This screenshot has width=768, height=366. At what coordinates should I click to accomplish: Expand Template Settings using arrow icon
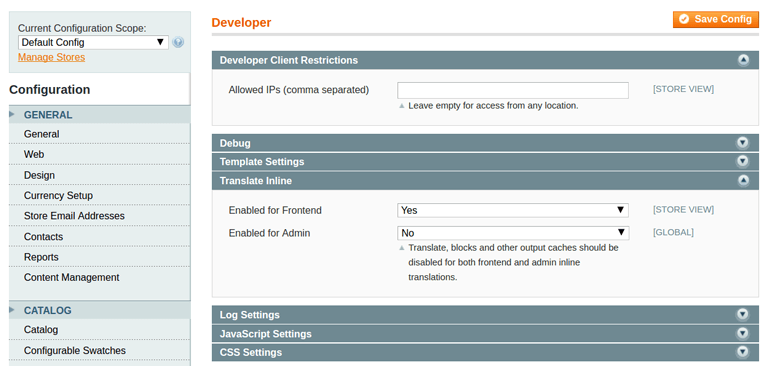[743, 161]
